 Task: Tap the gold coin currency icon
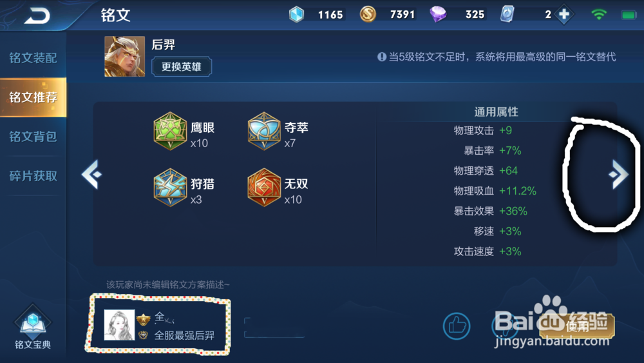click(368, 14)
